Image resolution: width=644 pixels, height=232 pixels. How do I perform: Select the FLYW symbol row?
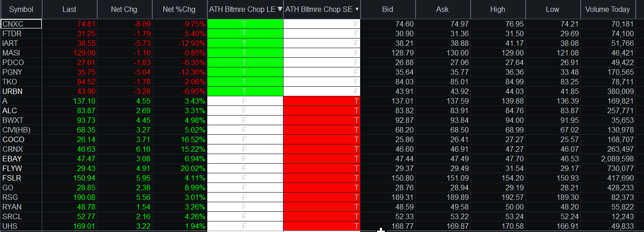coord(21,168)
